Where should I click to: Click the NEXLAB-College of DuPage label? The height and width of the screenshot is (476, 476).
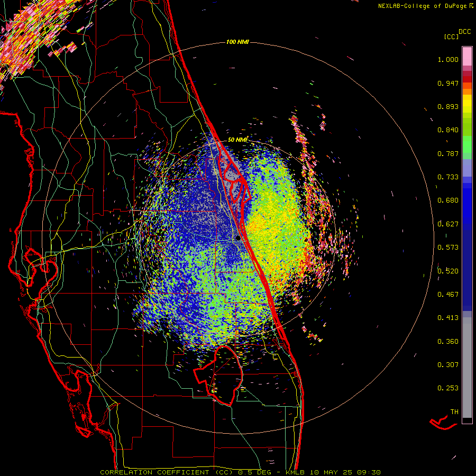pyautogui.click(x=422, y=6)
